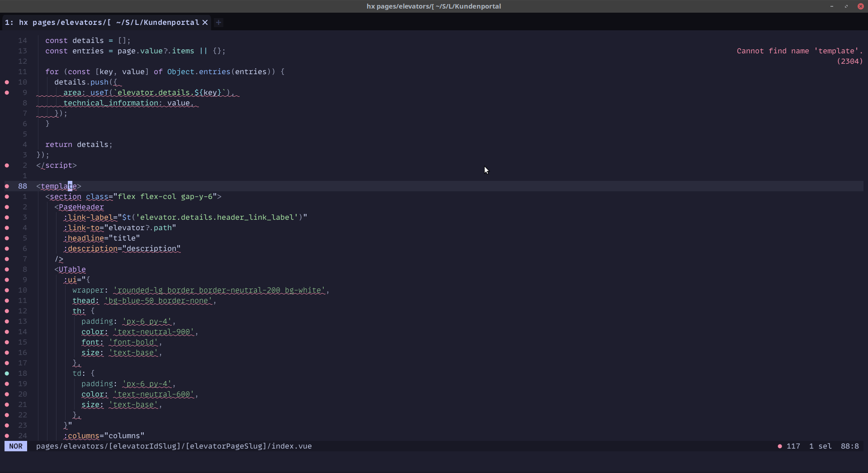The height and width of the screenshot is (473, 868).
Task: Click :columns="columns" attribute
Action: tap(104, 436)
